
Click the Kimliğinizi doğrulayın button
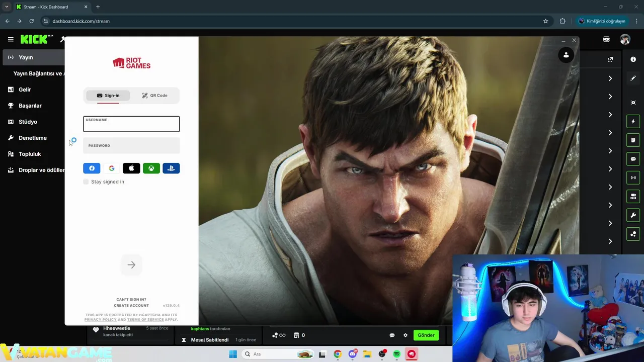[602, 21]
